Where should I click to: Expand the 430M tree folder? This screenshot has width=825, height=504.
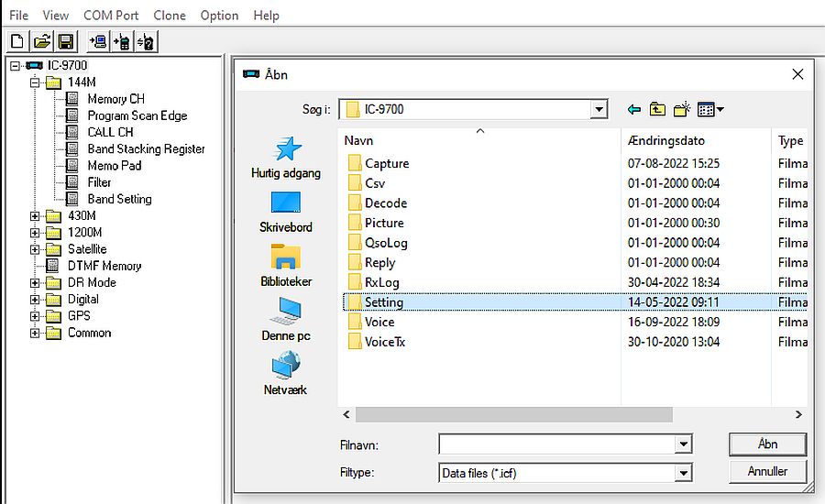click(35, 215)
